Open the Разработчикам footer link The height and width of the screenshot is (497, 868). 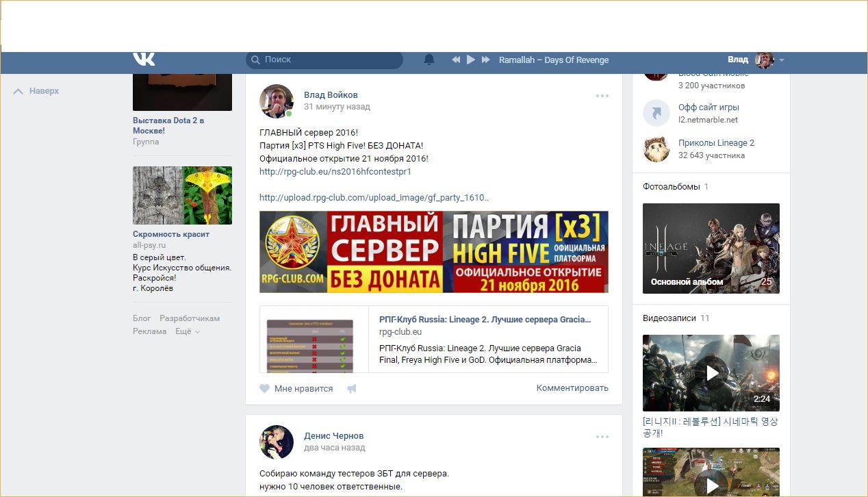point(190,318)
